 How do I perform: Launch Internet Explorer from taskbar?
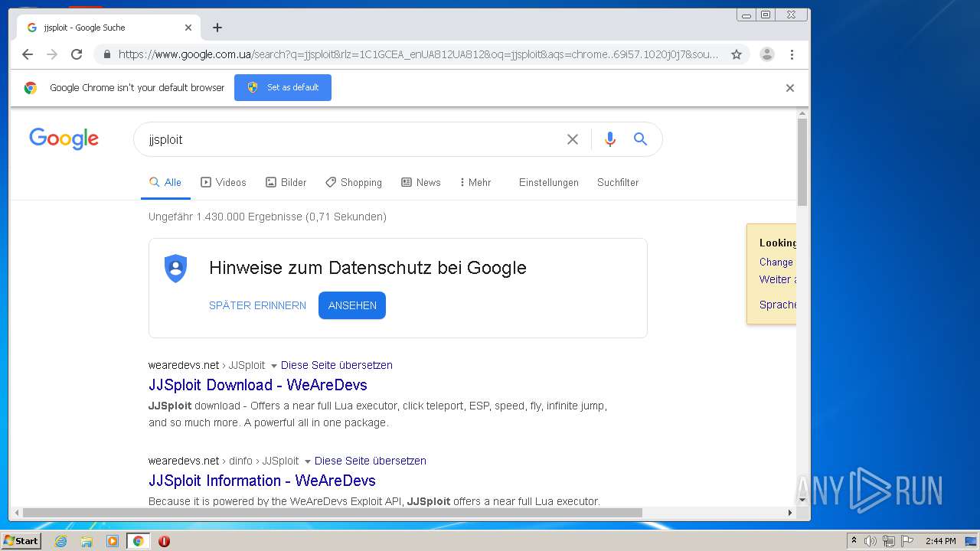pyautogui.click(x=60, y=541)
